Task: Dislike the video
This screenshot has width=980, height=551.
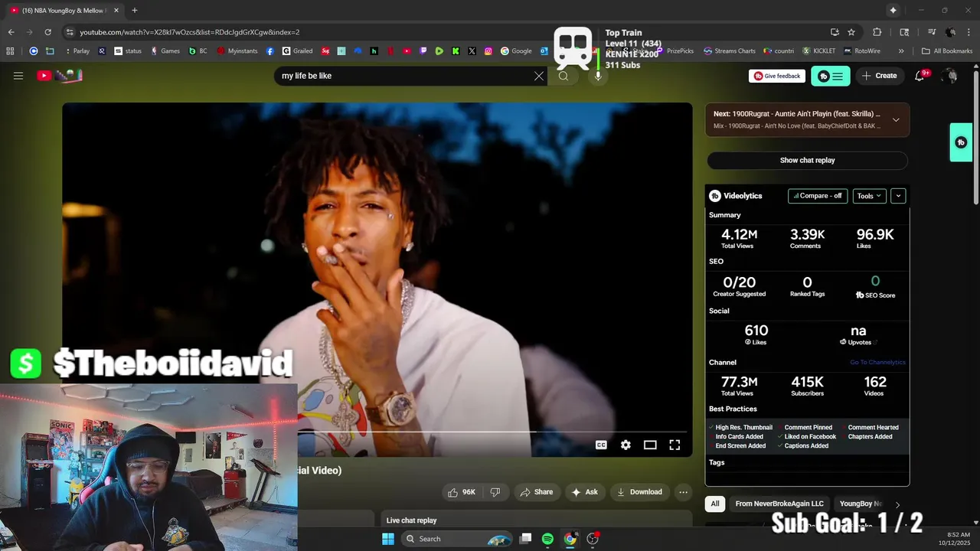Action: coord(495,492)
